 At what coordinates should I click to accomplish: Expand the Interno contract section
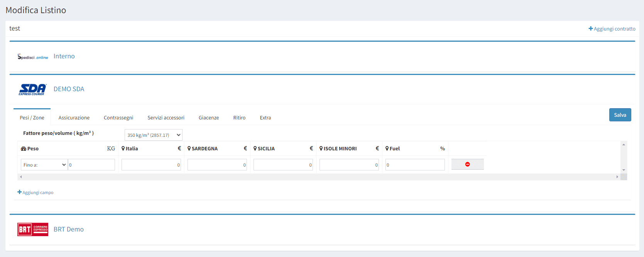64,56
